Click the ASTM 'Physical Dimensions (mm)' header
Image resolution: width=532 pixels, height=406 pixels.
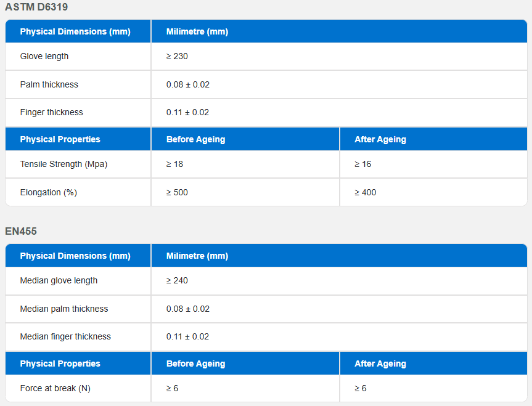(75, 31)
